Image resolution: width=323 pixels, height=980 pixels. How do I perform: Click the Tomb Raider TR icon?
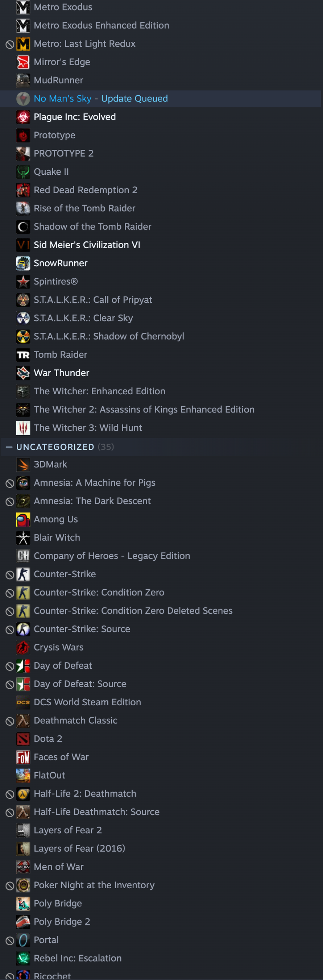(x=23, y=354)
